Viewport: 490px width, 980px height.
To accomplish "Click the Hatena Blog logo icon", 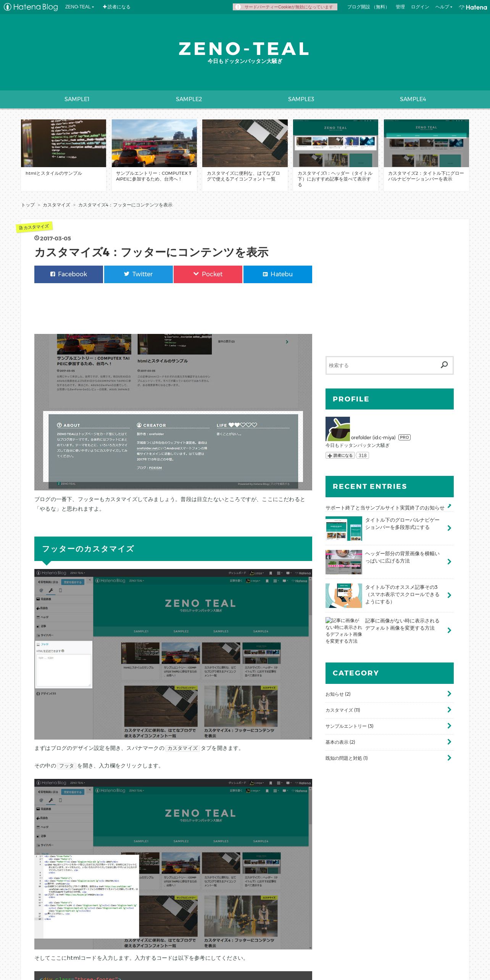I will point(31,7).
